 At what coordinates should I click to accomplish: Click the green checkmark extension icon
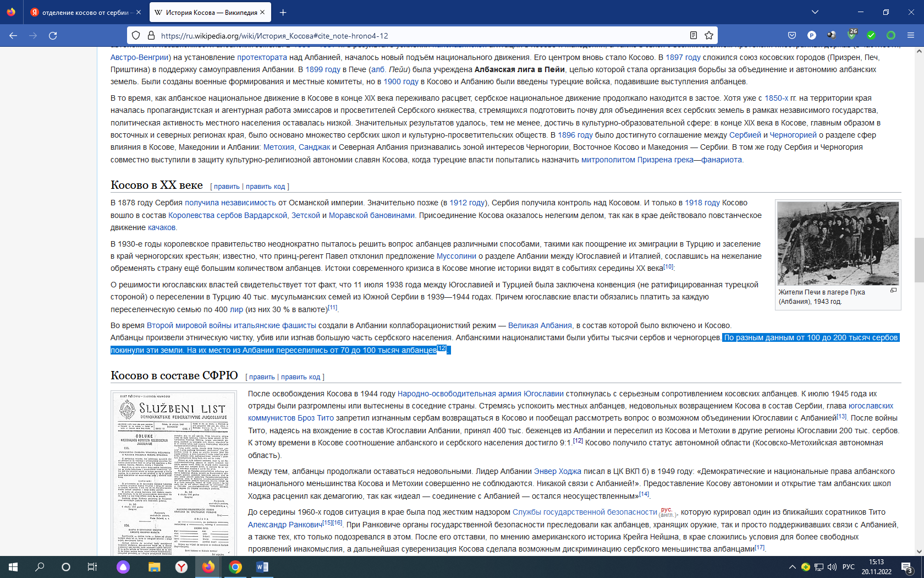[x=871, y=35]
